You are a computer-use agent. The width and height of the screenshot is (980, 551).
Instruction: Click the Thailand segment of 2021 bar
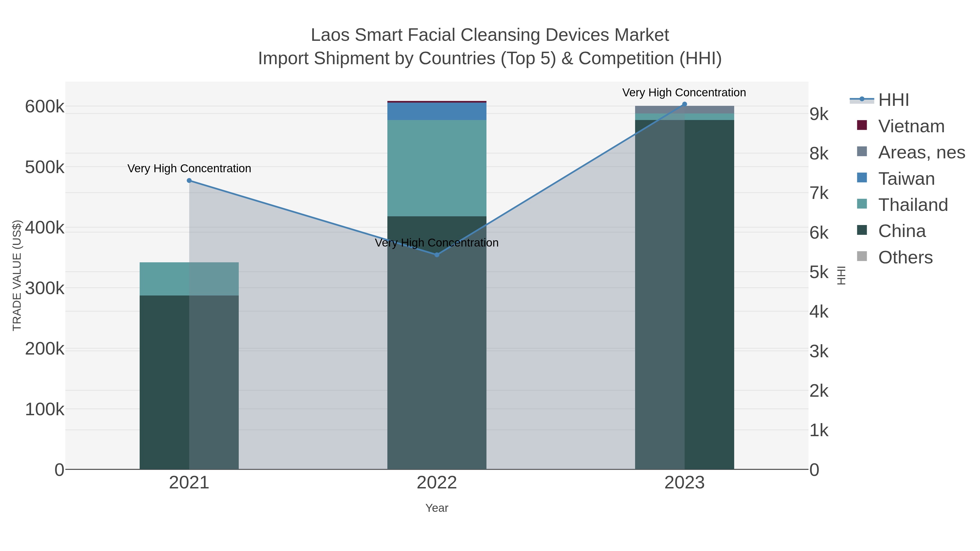tap(189, 279)
